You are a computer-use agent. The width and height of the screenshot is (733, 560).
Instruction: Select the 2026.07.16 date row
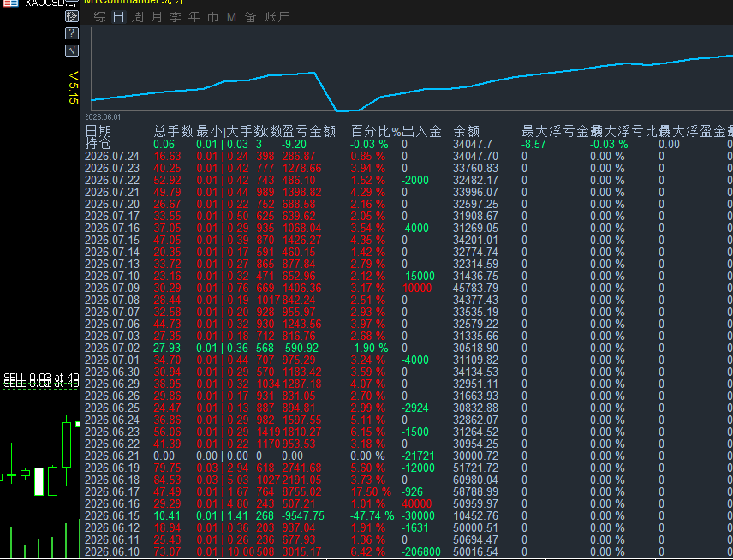point(112,228)
